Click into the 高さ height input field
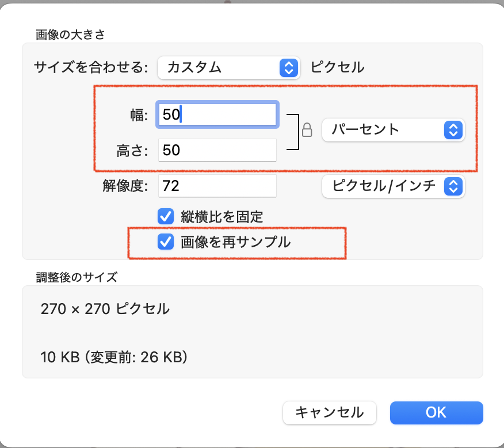 [x=217, y=150]
